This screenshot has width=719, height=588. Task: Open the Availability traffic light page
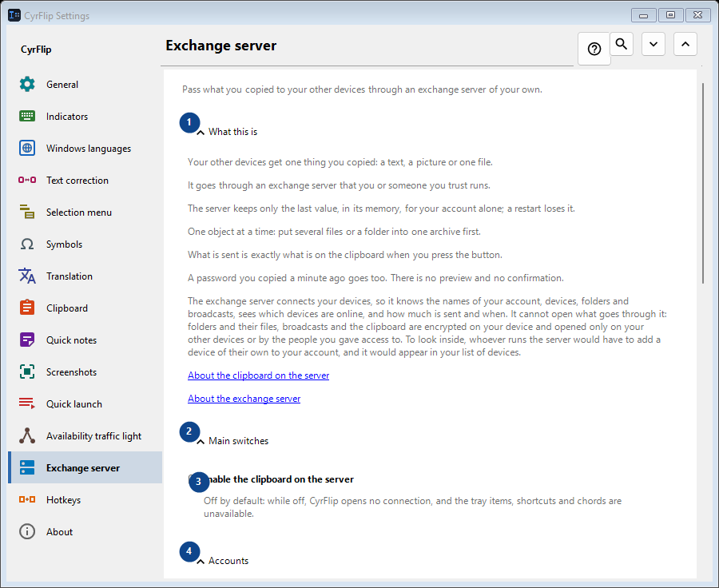coord(85,435)
